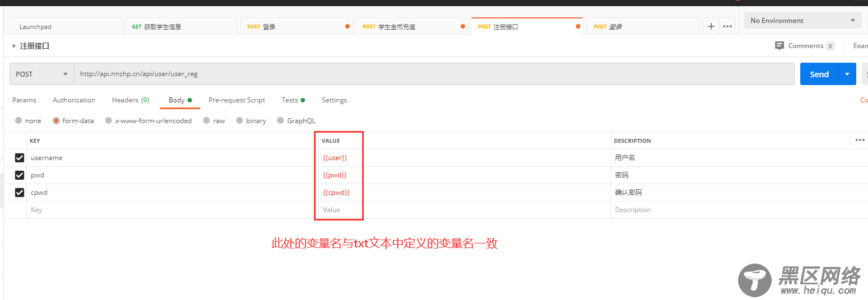
Task: Open the Tests tab
Action: pyautogui.click(x=293, y=100)
